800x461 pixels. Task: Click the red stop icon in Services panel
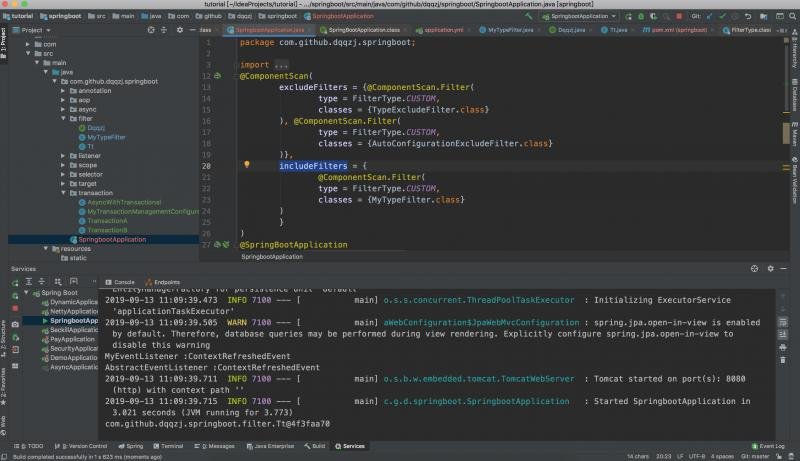click(x=15, y=309)
